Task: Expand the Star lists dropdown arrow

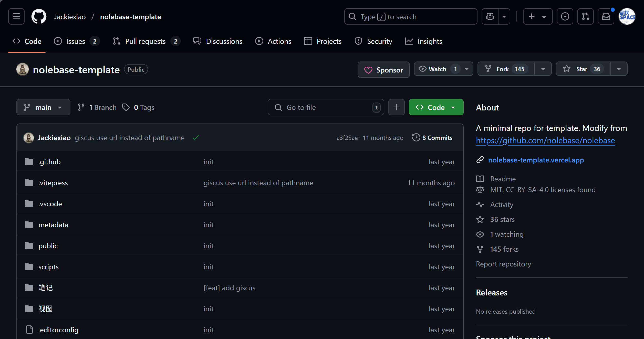Action: [619, 69]
